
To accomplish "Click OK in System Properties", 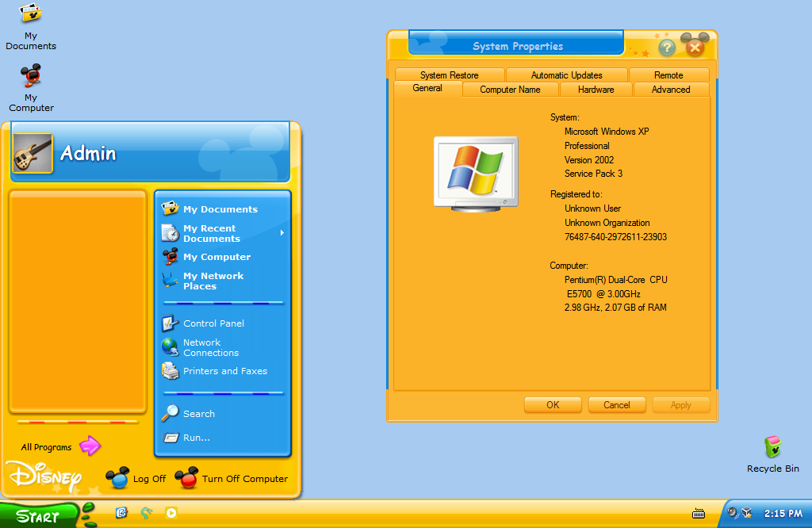I will (553, 404).
